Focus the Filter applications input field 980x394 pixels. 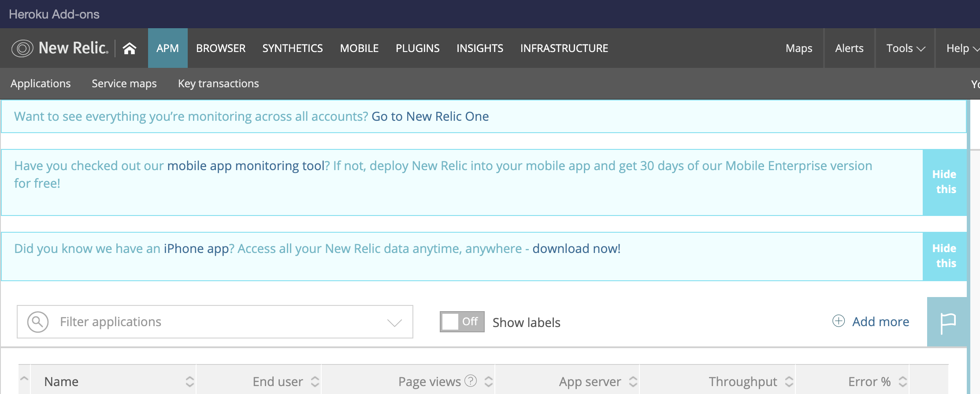tap(215, 322)
